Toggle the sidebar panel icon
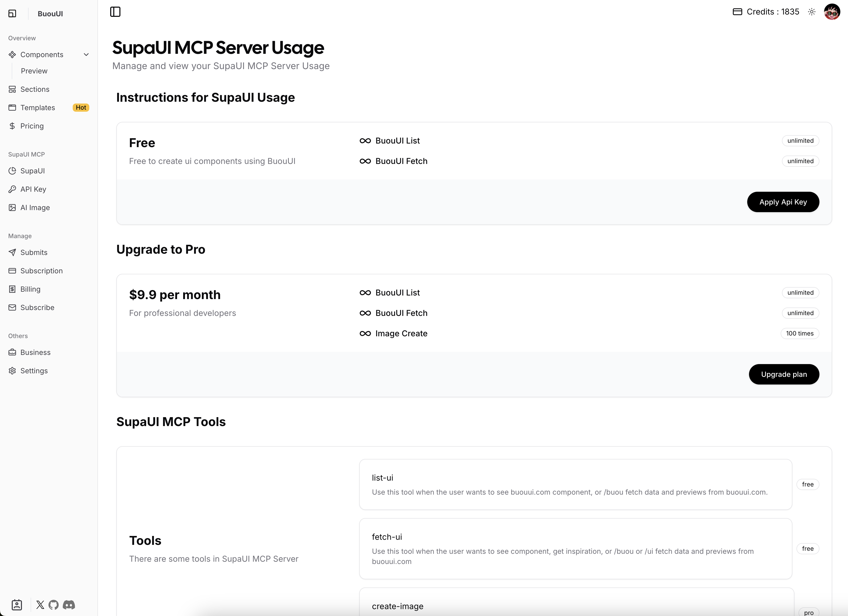 [115, 12]
